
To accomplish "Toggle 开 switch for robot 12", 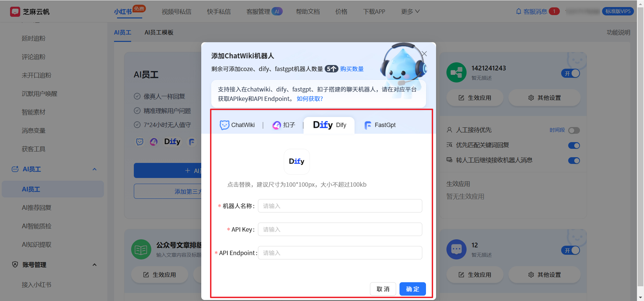I will tap(571, 250).
